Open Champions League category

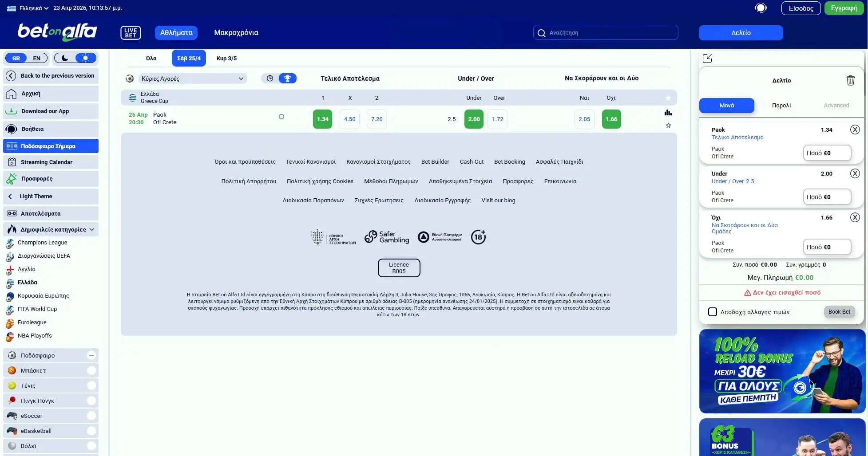click(43, 243)
